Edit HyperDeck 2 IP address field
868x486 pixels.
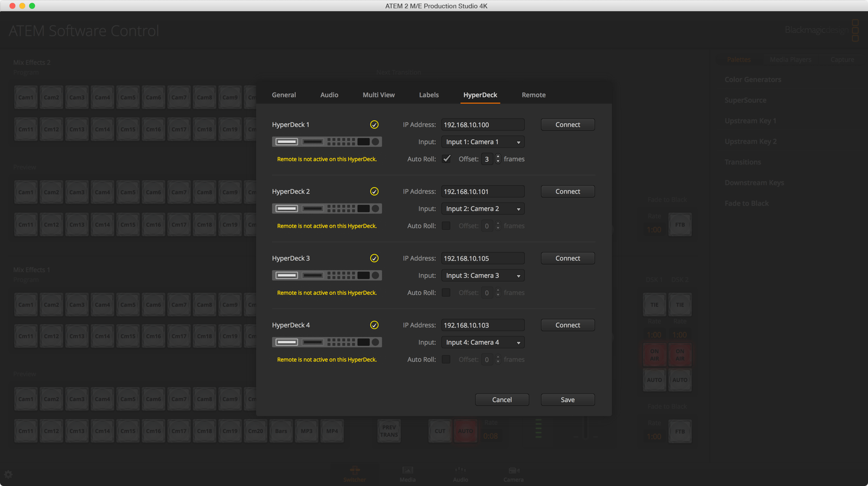point(483,191)
